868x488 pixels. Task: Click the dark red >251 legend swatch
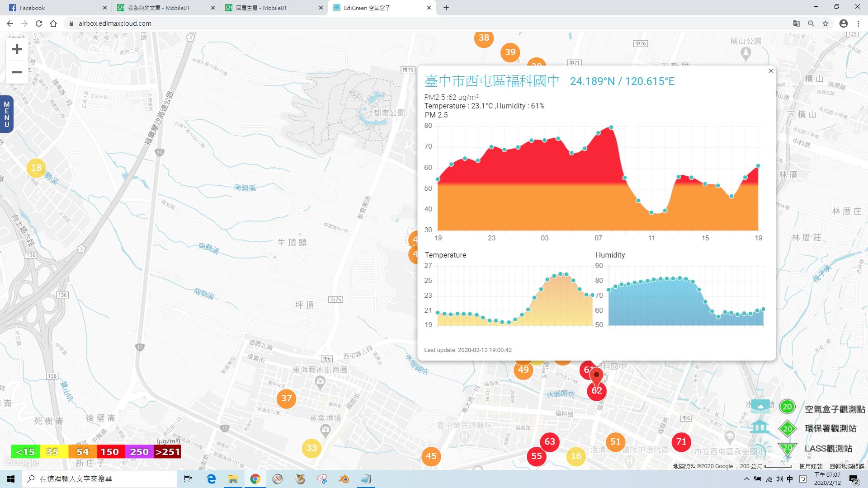point(167,452)
